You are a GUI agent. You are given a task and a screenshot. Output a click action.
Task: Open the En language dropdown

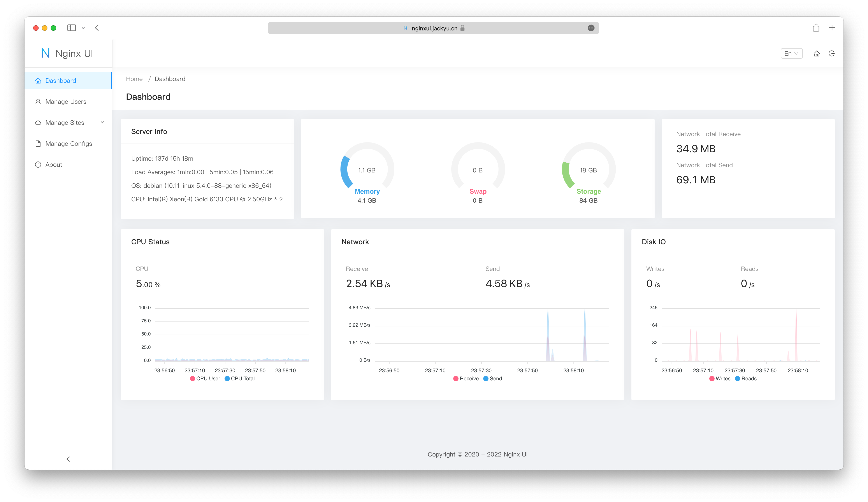791,53
